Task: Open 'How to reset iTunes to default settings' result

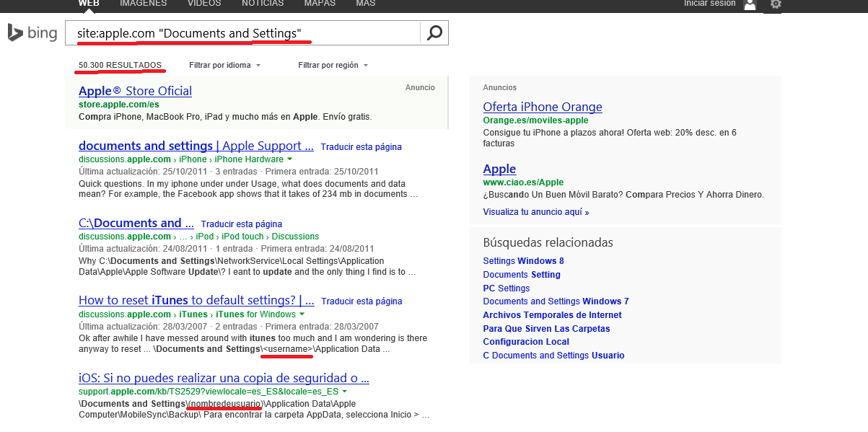Action: (x=196, y=300)
